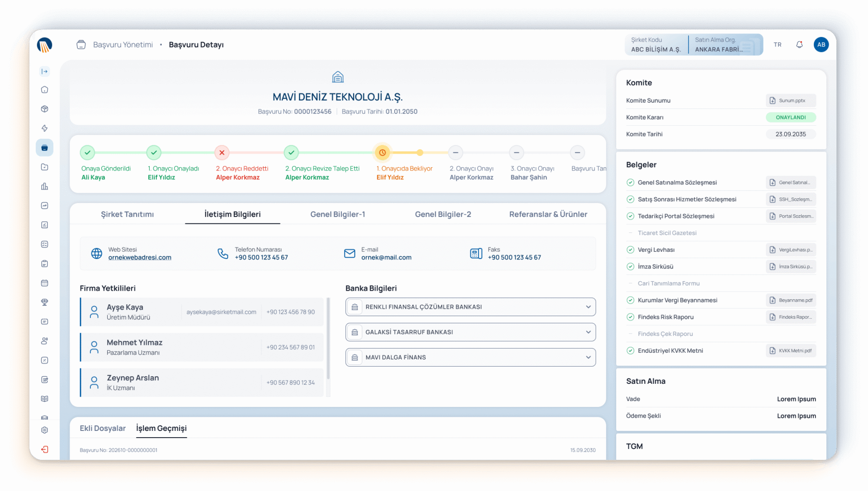The width and height of the screenshot is (868, 491).
Task: Click the AB user avatar
Action: 821,44
